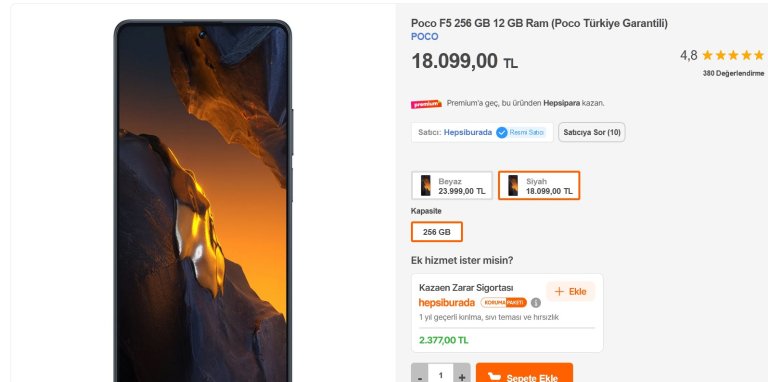This screenshot has width=768, height=382.
Task: Click the Poco F5 product image
Action: coord(203,201)
